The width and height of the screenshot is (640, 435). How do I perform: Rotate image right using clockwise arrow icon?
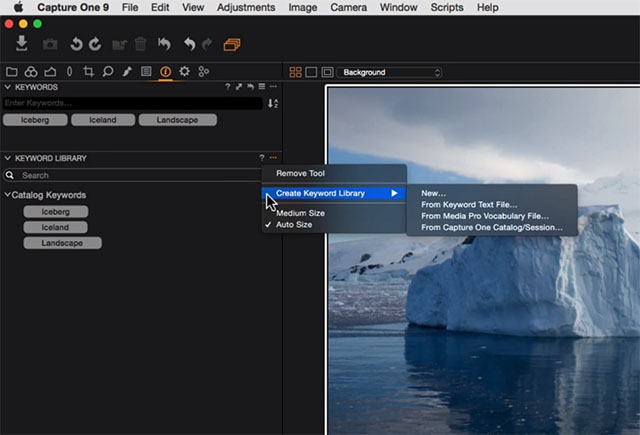coord(95,44)
